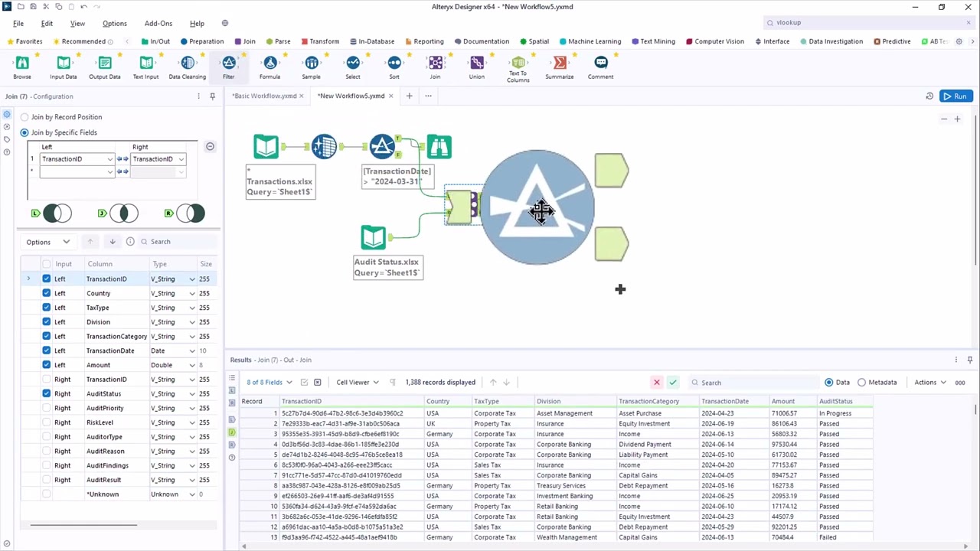
Task: Open the Left TransactionID join field dropdown
Action: 109,159
